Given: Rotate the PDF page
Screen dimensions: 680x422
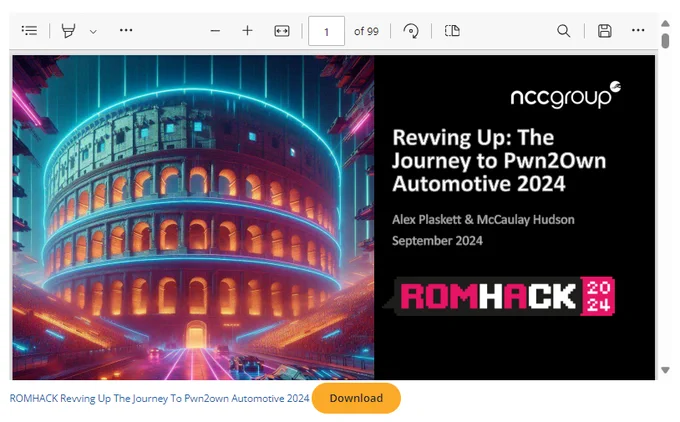Looking at the screenshot, I should (411, 31).
